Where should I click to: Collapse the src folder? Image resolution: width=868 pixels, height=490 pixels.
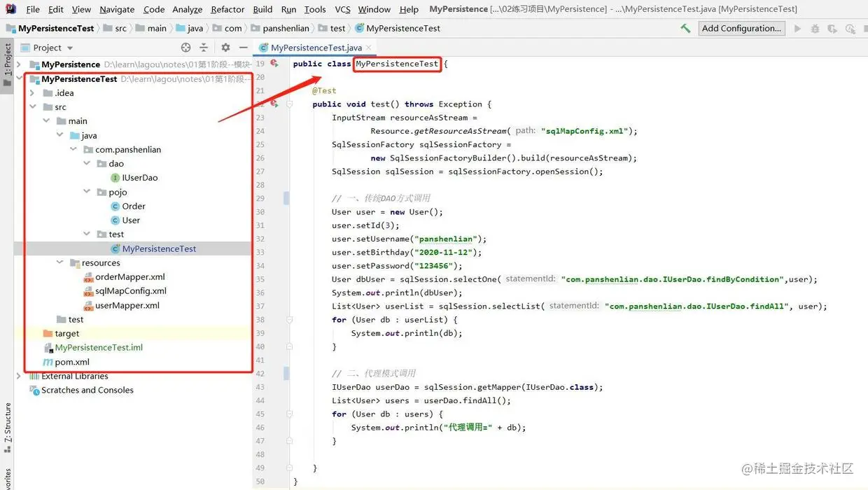pos(32,107)
